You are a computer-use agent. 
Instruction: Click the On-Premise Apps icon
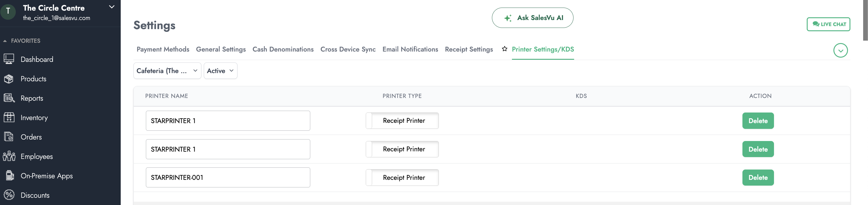pos(9,176)
